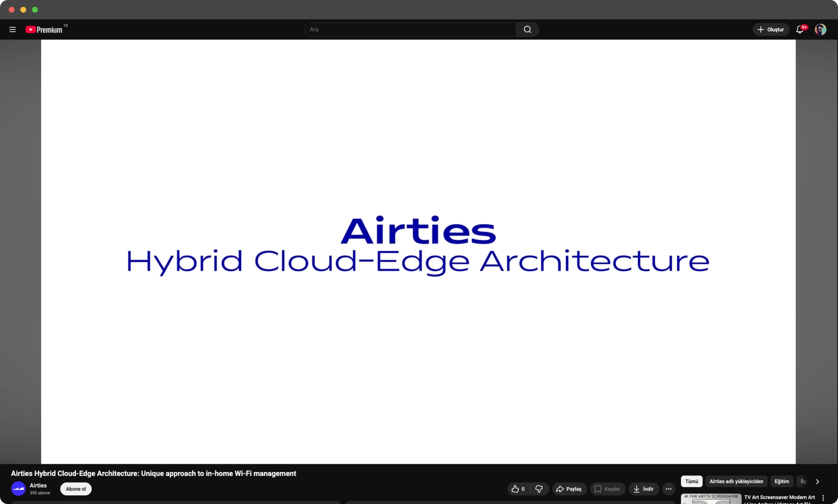
Task: Like the video with thumbs up
Action: click(518, 489)
